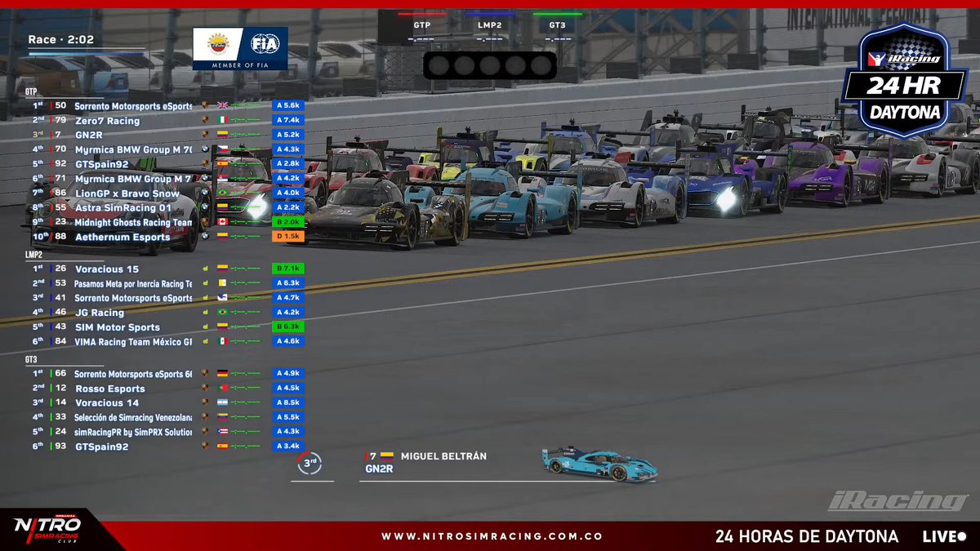The image size is (980, 551).
Task: Click the Brazilian flag on JG Racing row
Action: pyautogui.click(x=222, y=313)
